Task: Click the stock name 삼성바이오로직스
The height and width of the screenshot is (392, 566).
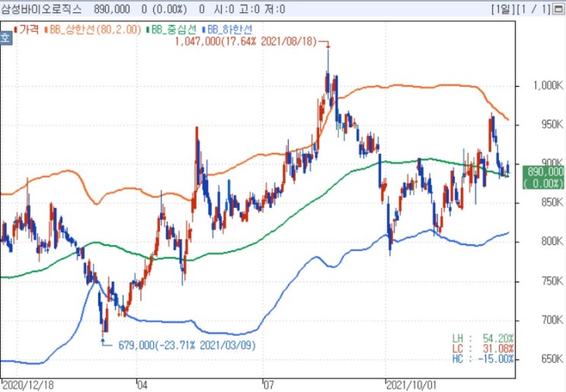Action: coord(41,9)
